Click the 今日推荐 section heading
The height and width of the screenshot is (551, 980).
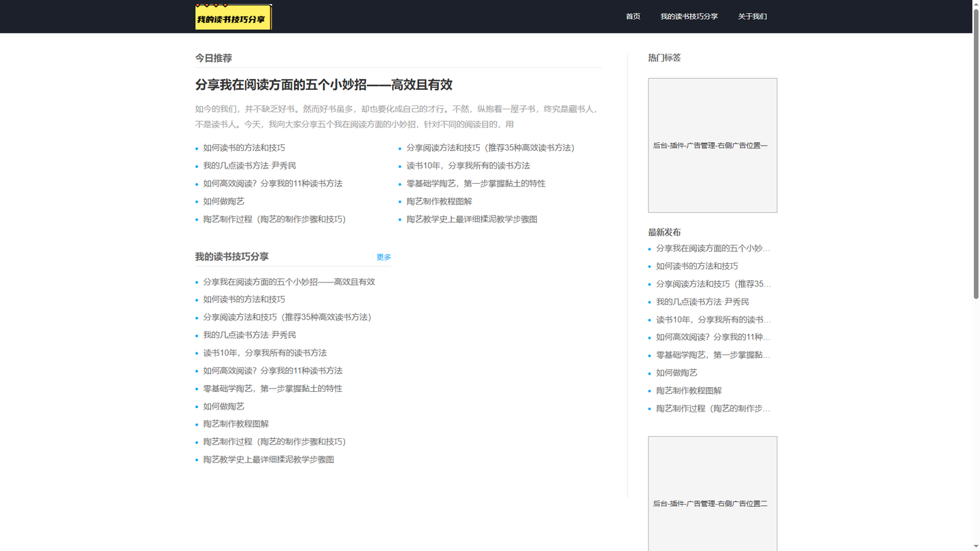(214, 59)
